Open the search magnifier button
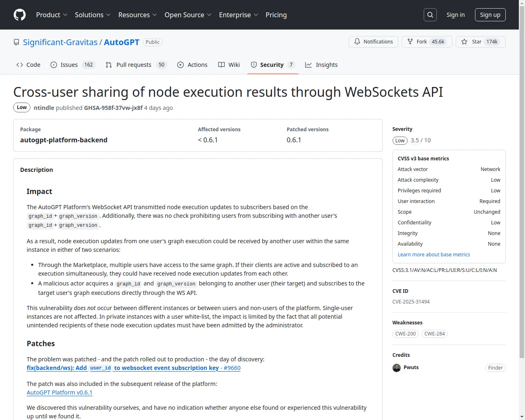525x420 pixels. click(430, 15)
